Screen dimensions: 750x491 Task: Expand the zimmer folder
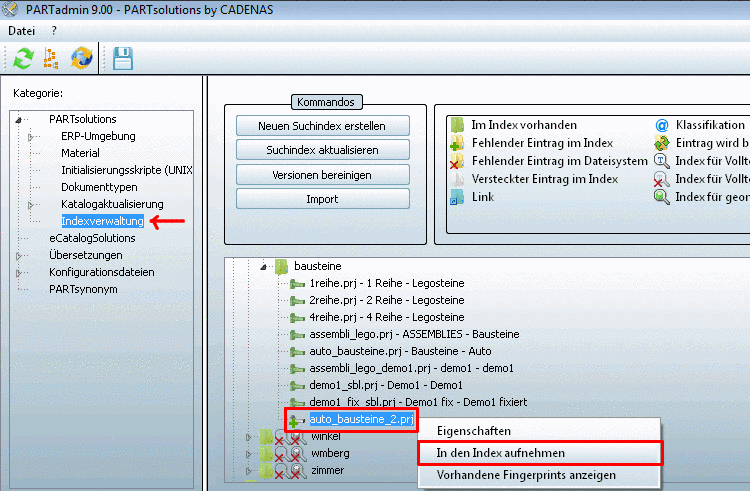[x=248, y=471]
